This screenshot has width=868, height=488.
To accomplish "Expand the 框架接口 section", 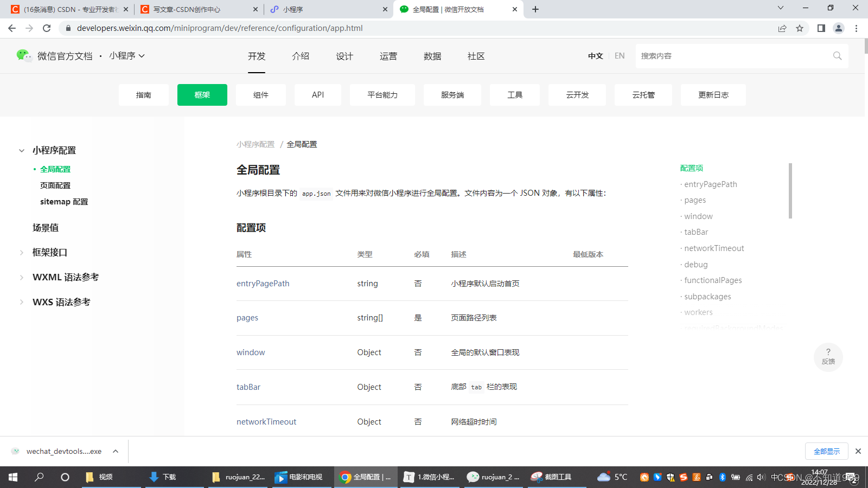I will point(22,253).
